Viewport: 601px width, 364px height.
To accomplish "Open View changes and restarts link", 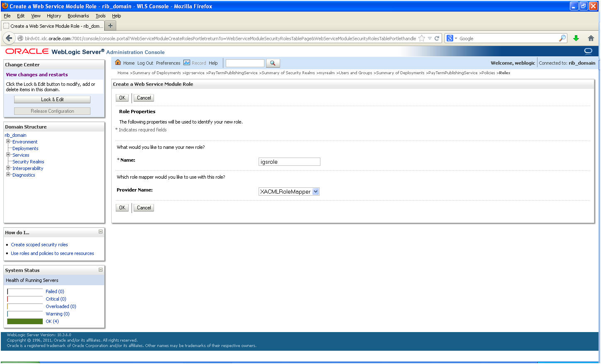I will click(37, 75).
